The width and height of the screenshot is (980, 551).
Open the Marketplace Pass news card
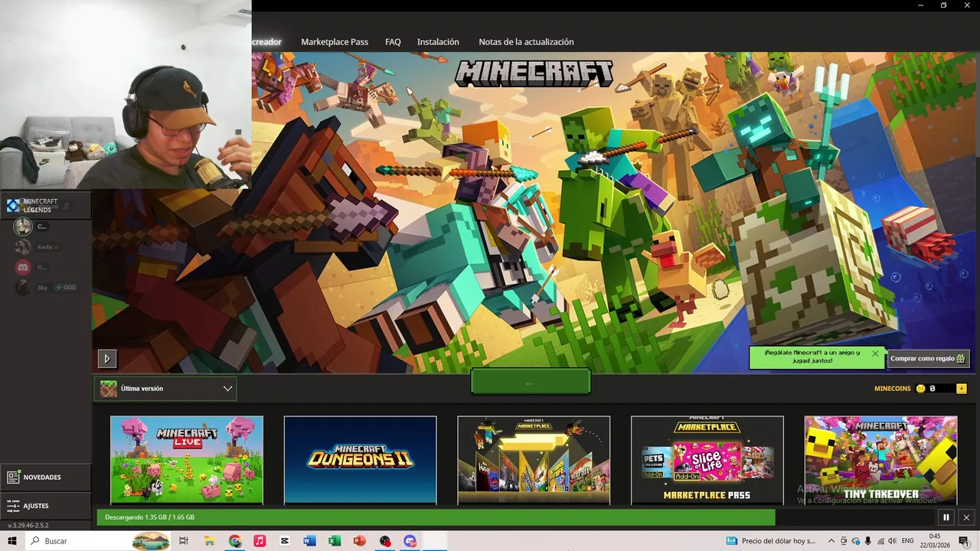[x=707, y=460]
